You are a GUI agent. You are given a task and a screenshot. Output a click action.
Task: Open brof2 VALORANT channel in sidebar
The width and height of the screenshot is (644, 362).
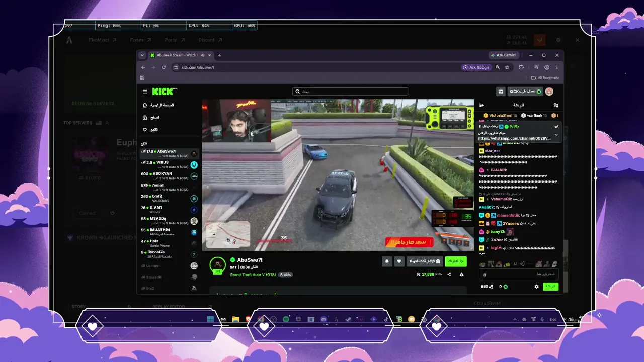(170, 198)
